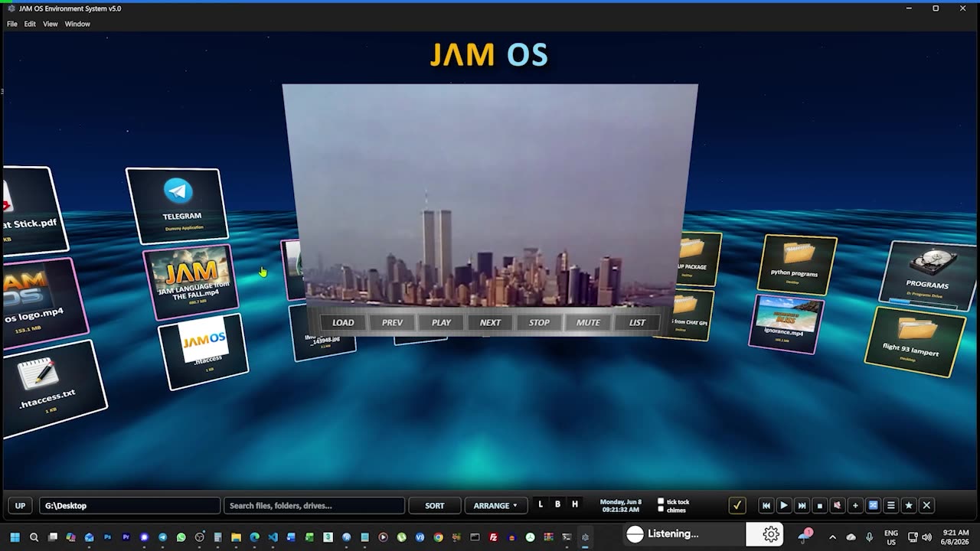Open FileZilla from the taskbar
The image size is (980, 551).
tap(493, 537)
